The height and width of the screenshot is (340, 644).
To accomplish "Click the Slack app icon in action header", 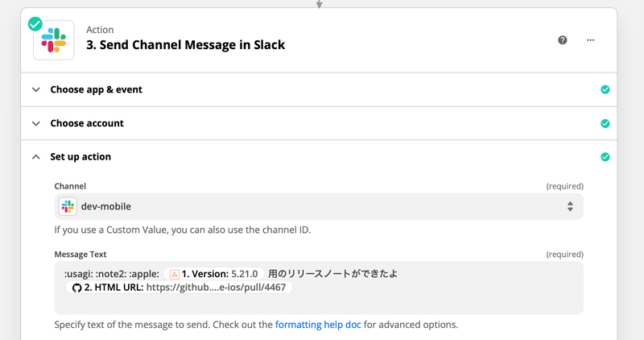I will (54, 40).
